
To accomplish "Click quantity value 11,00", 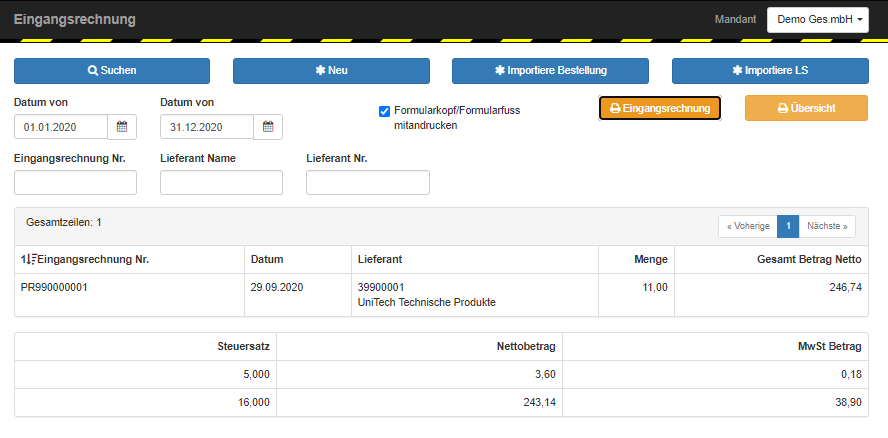I will pyautogui.click(x=654, y=287).
